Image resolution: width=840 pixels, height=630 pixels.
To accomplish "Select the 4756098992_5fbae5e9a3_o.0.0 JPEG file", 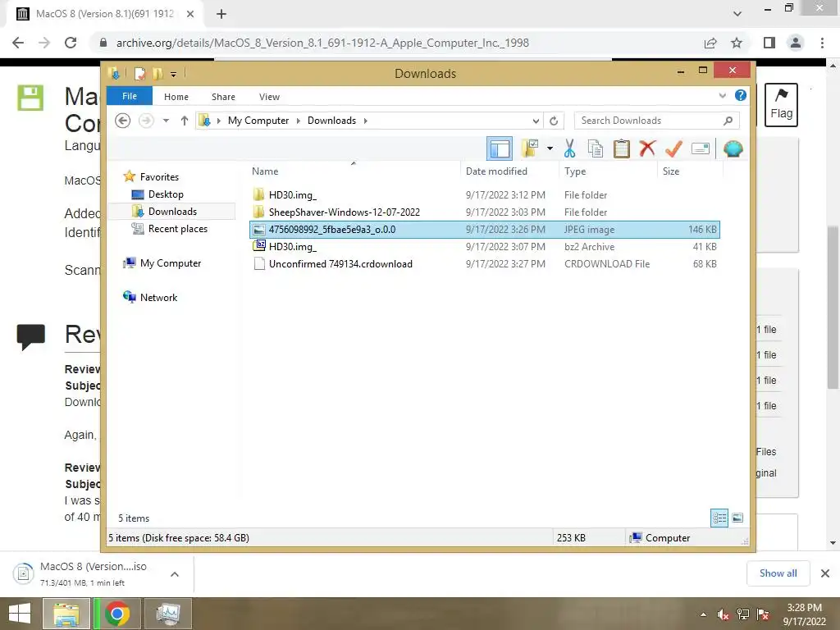I will click(485, 230).
